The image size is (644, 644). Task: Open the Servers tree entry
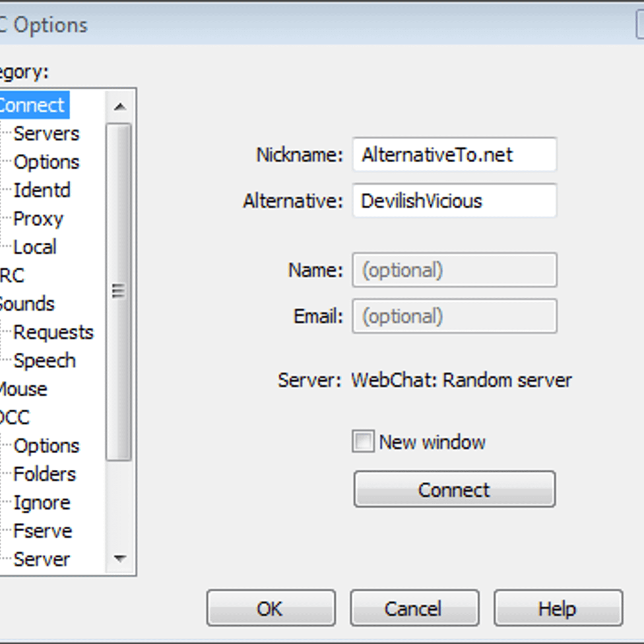click(x=46, y=134)
